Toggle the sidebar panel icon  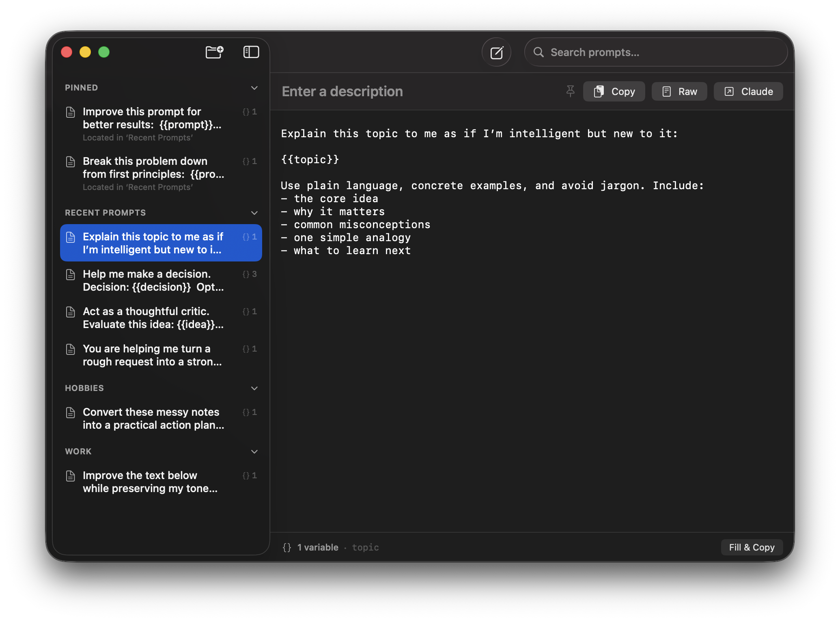point(251,52)
